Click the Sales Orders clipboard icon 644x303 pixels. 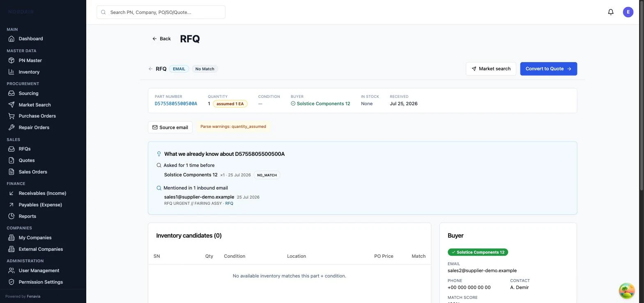[11, 172]
